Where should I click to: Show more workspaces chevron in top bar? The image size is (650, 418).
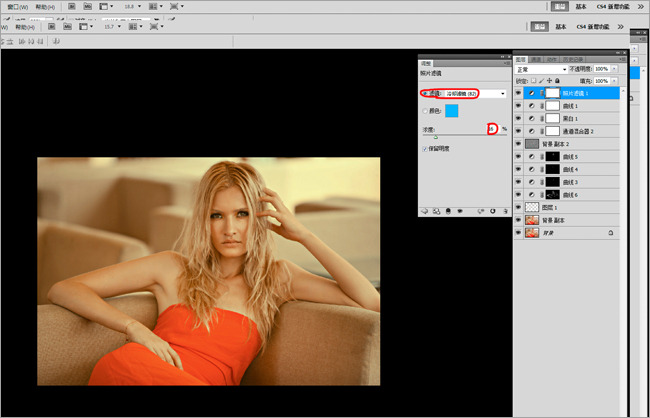click(x=640, y=7)
